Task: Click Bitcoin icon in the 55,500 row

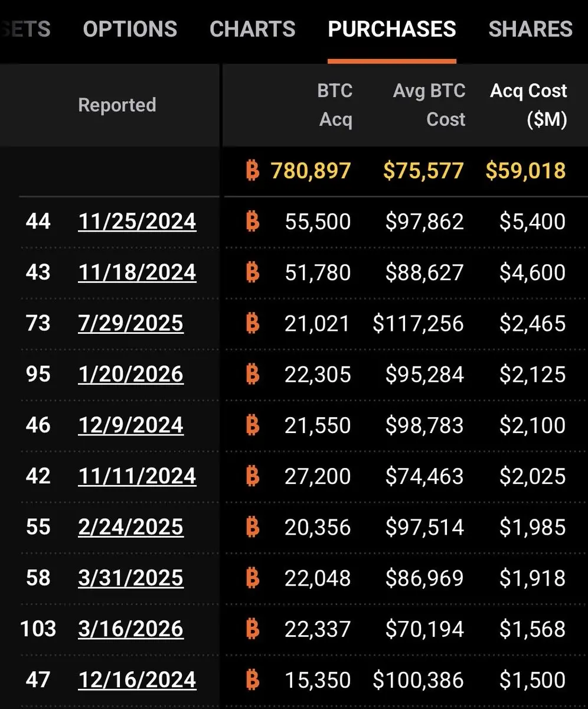Action: 252,222
